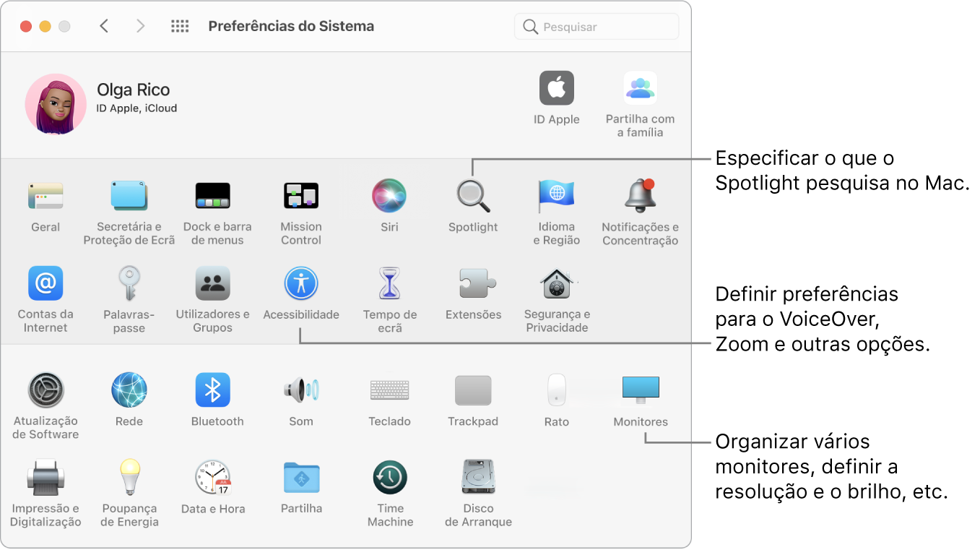Go back with the left chevron
Screen dimensions: 980x550
104,26
